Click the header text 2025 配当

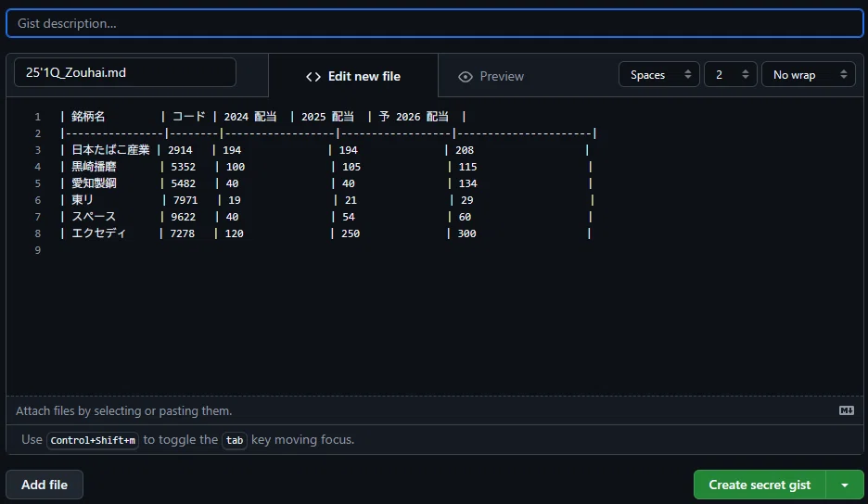click(x=327, y=117)
